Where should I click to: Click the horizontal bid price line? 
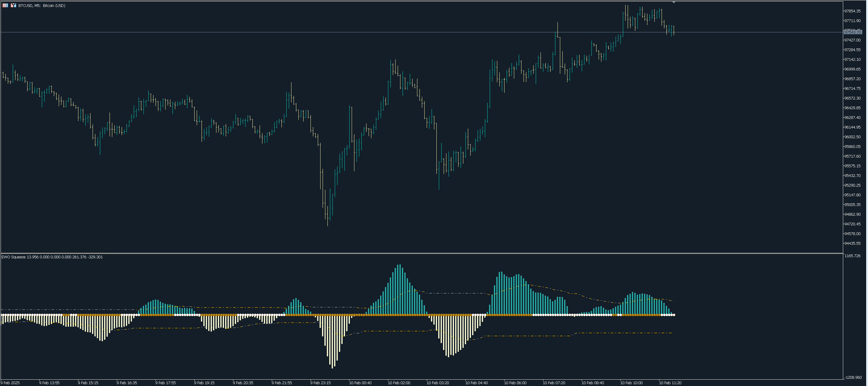click(x=337, y=32)
